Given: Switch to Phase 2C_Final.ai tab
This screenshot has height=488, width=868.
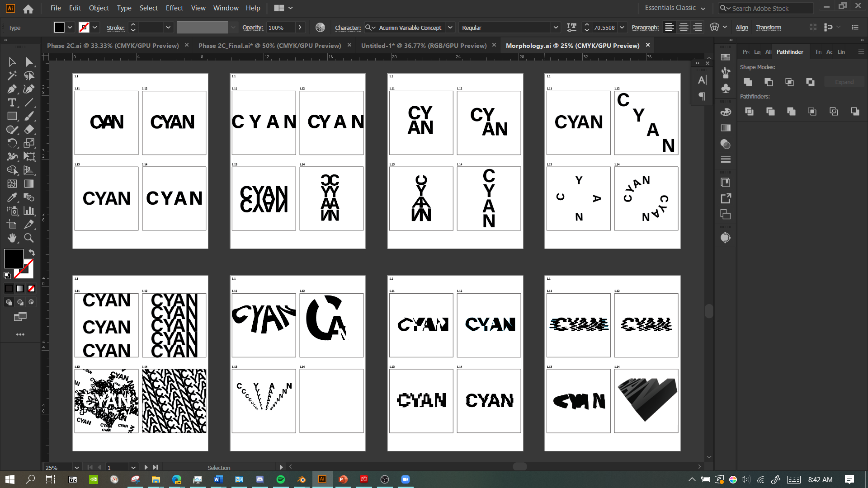Looking at the screenshot, I should 269,46.
